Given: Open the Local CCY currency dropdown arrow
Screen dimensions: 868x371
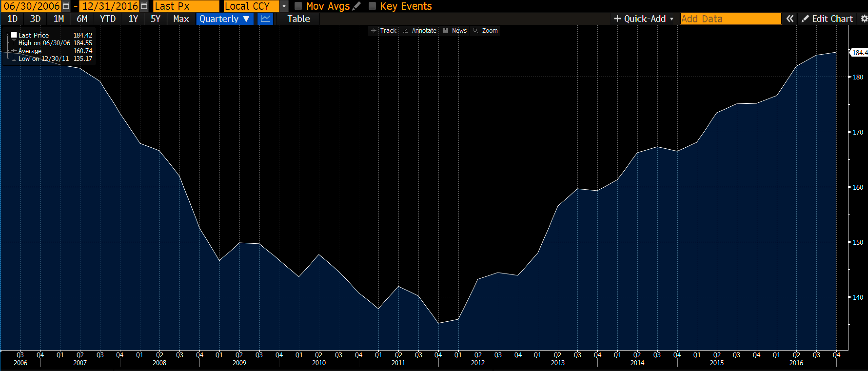Looking at the screenshot, I should pos(284,6).
